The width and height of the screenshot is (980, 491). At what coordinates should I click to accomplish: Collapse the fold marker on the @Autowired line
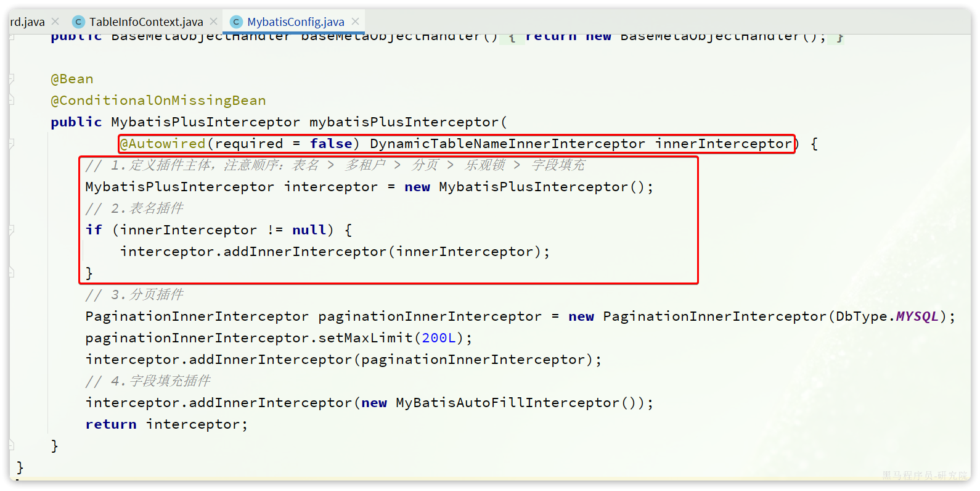click(11, 143)
